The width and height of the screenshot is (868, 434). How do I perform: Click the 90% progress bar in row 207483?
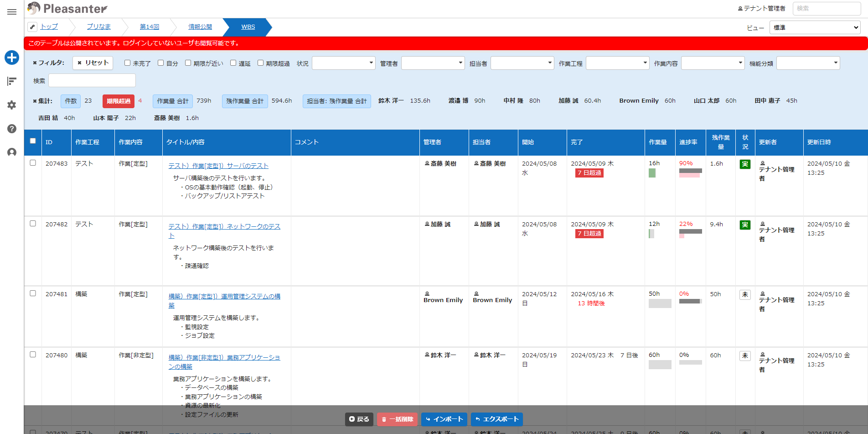(690, 173)
